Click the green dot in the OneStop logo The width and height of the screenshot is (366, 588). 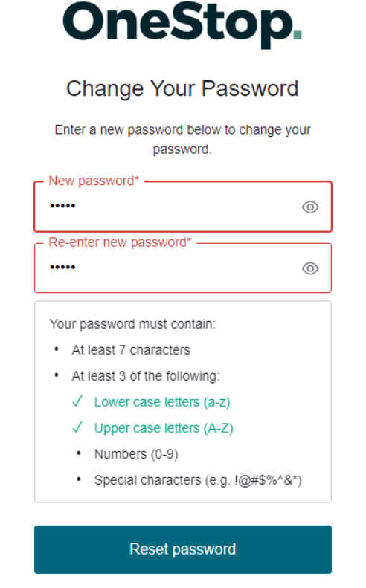(298, 35)
